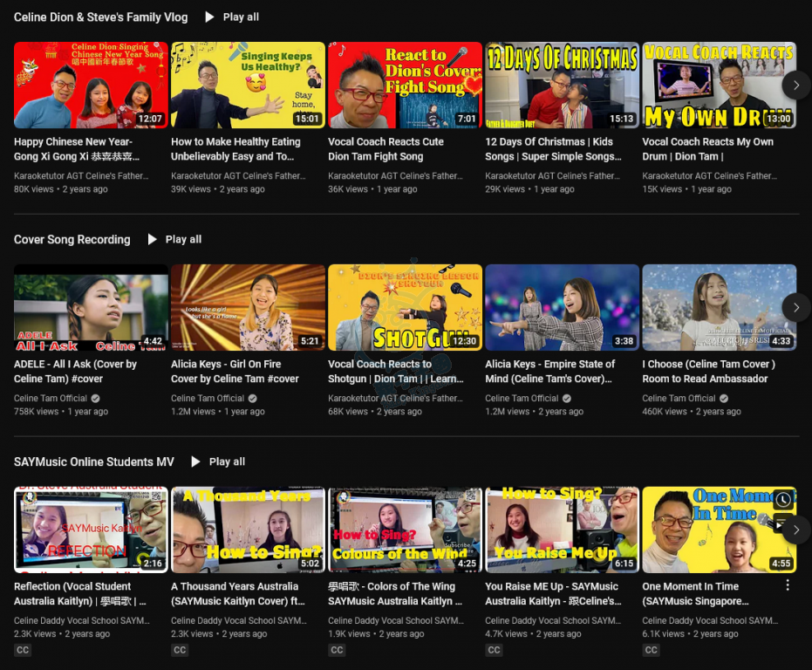This screenshot has height=670, width=812.
Task: Click CC badge under Reflection video
Action: tap(23, 650)
